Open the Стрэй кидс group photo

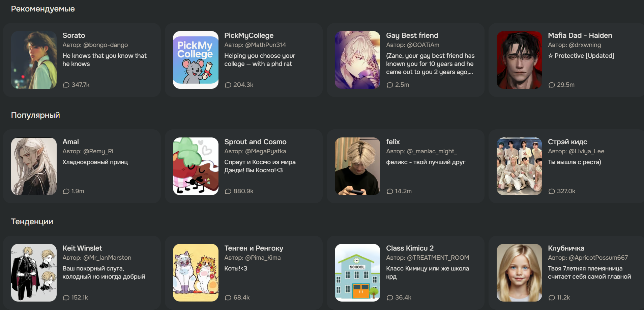pos(519,166)
